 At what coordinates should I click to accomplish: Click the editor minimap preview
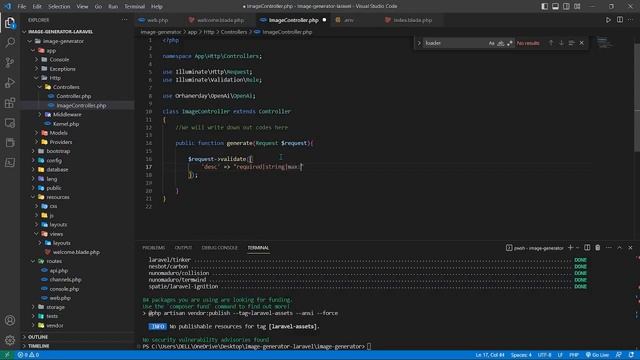603,42
